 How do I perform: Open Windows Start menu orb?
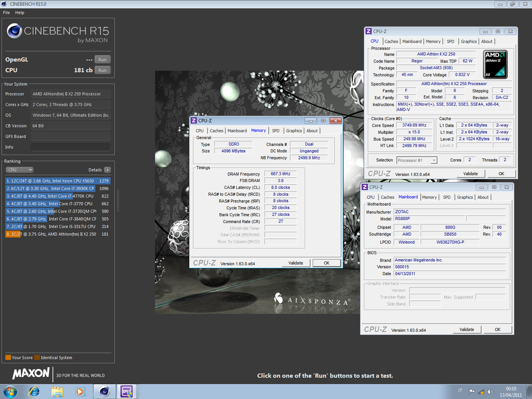tap(10, 391)
